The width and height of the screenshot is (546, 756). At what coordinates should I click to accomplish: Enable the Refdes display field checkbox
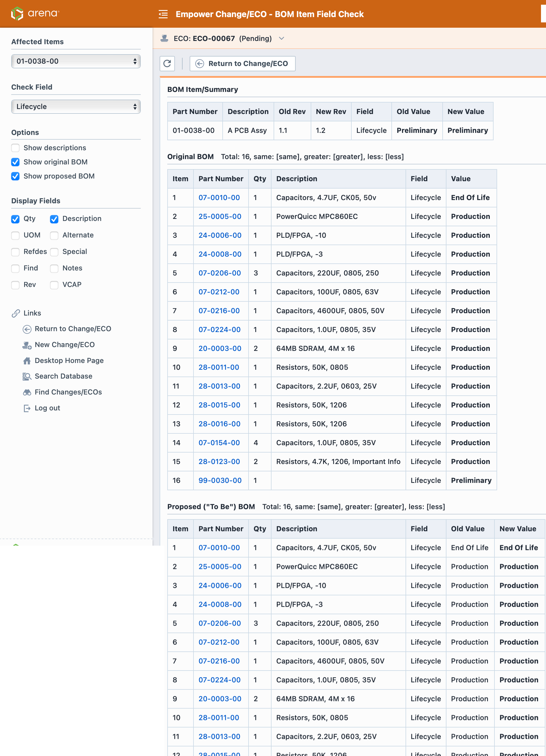[x=15, y=252]
